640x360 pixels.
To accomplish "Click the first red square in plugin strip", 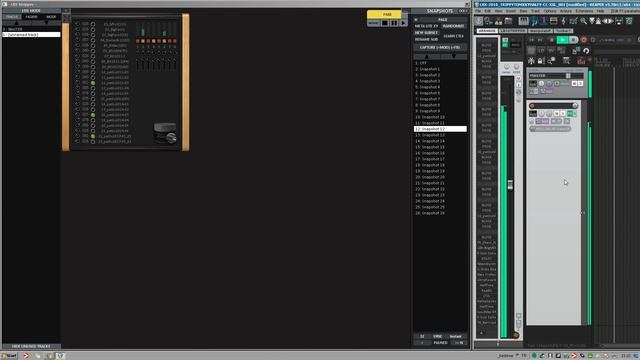I will click(x=138, y=41).
